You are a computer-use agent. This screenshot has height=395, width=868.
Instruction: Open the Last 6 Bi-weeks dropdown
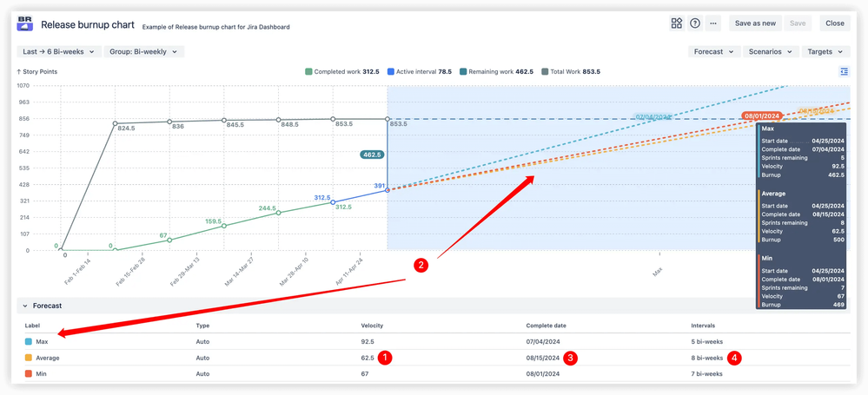(x=59, y=52)
